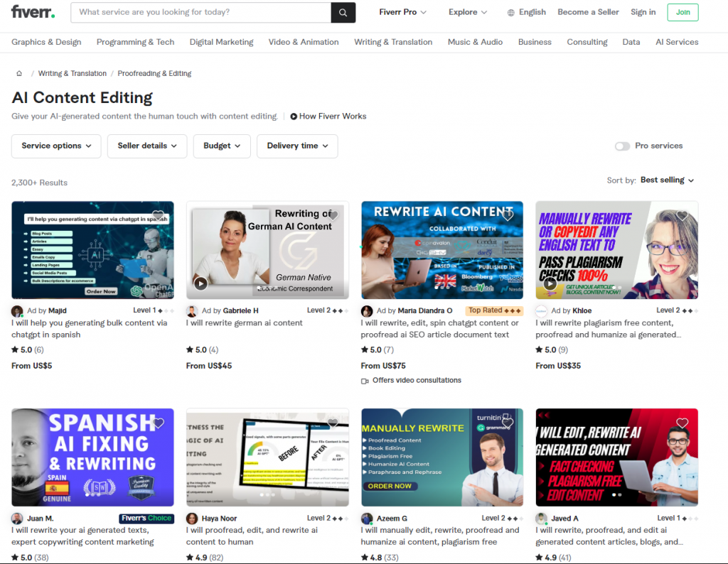Click the home breadcrumb icon
The height and width of the screenshot is (564, 728).
(x=18, y=72)
